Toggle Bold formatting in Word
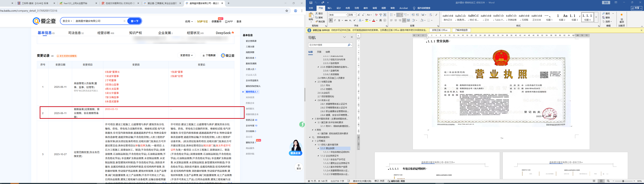This screenshot has height=184, width=644. 331,20
